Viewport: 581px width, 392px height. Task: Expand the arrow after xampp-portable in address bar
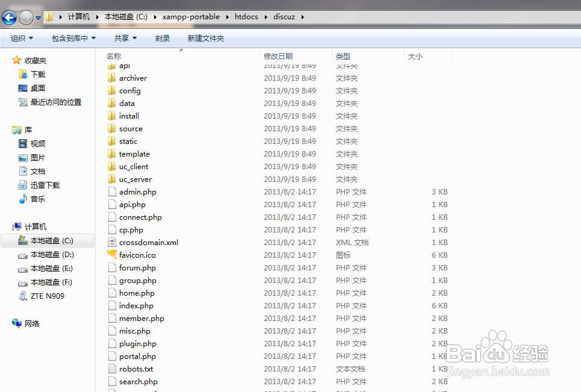[x=227, y=17]
